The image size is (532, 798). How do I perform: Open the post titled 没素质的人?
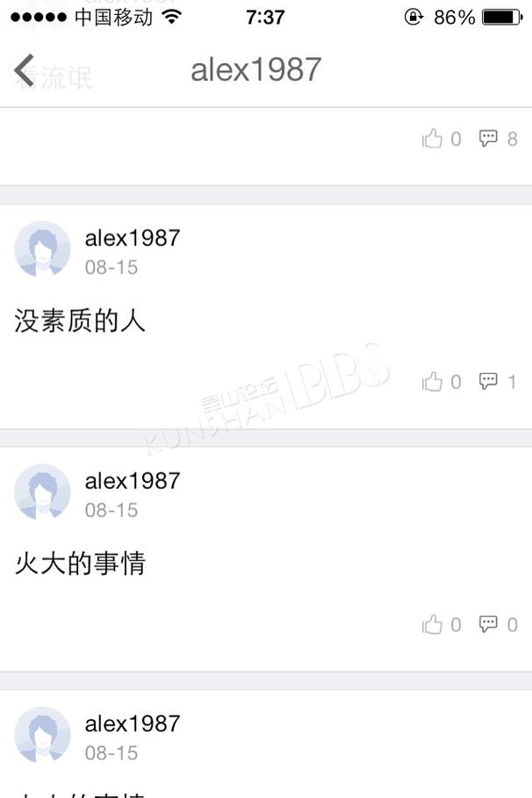point(80,321)
